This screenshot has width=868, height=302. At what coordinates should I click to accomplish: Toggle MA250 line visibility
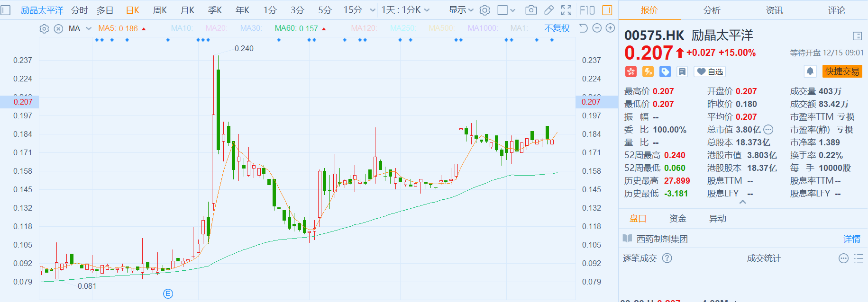[x=403, y=28]
